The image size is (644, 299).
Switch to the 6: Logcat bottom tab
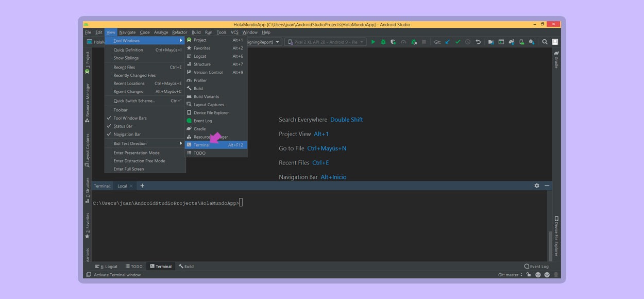pyautogui.click(x=106, y=267)
